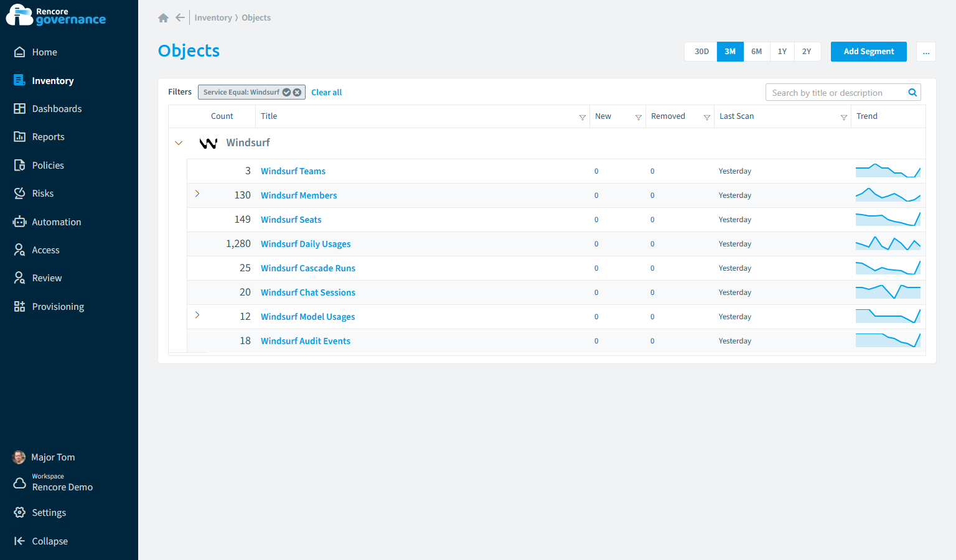Image resolution: width=956 pixels, height=560 pixels.
Task: Remove the Service Equal Windsurf filter
Action: click(x=298, y=92)
